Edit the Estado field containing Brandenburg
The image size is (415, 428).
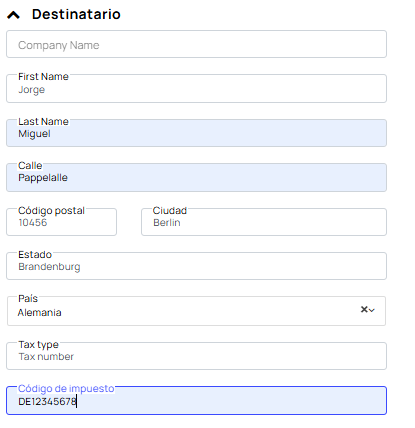click(x=196, y=266)
